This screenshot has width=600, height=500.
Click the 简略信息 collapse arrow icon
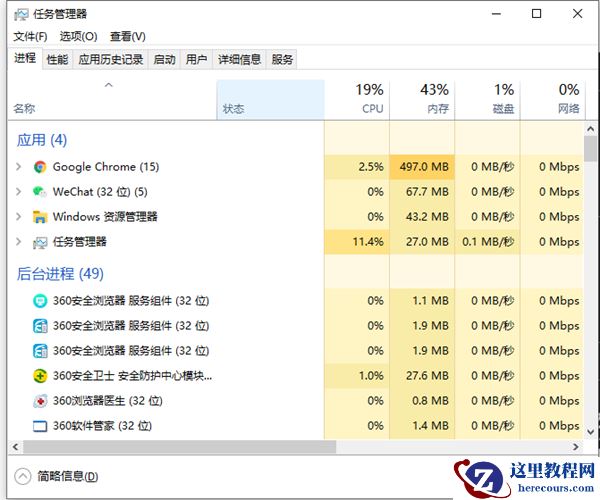coord(23,477)
